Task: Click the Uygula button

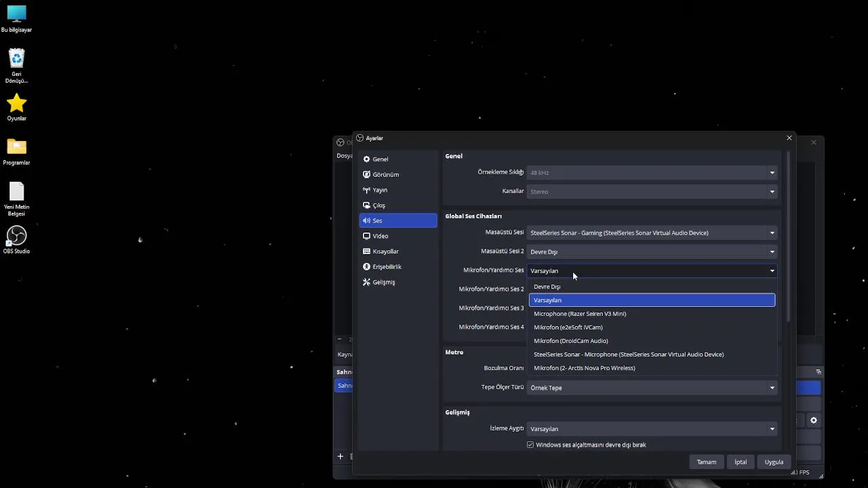Action: (x=774, y=462)
